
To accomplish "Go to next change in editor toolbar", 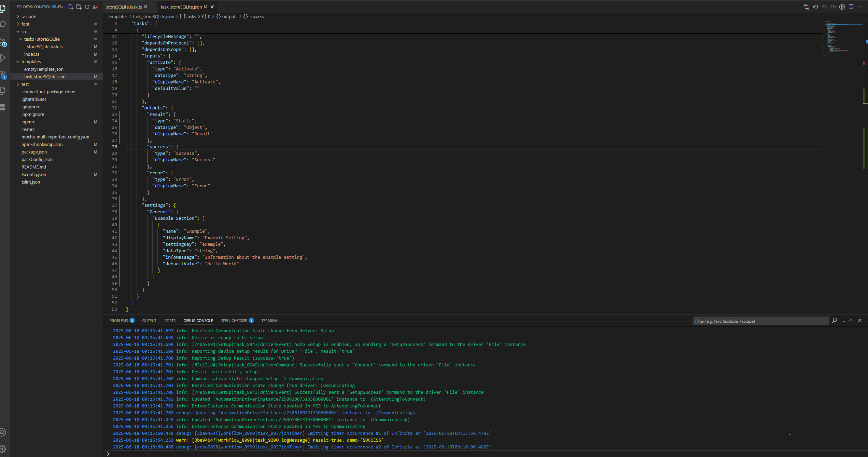I will (x=833, y=7).
